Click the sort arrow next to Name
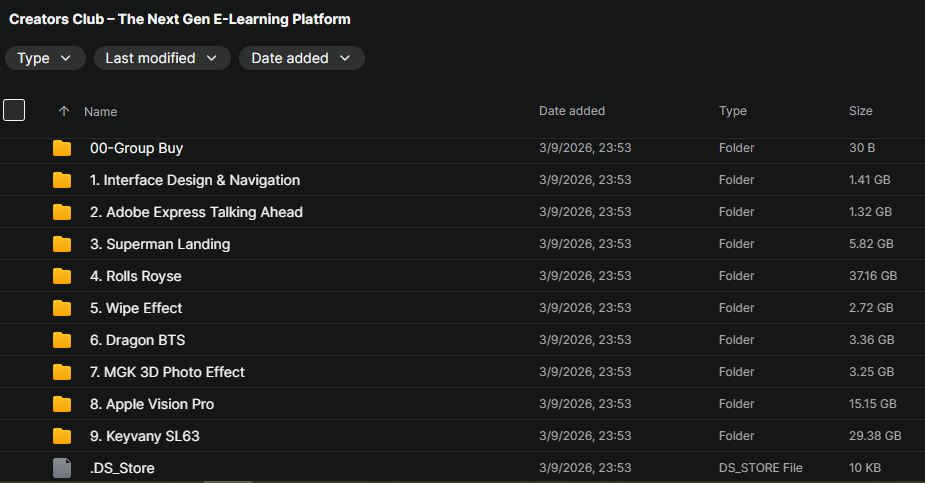Image resolution: width=925 pixels, height=483 pixels. pos(64,111)
